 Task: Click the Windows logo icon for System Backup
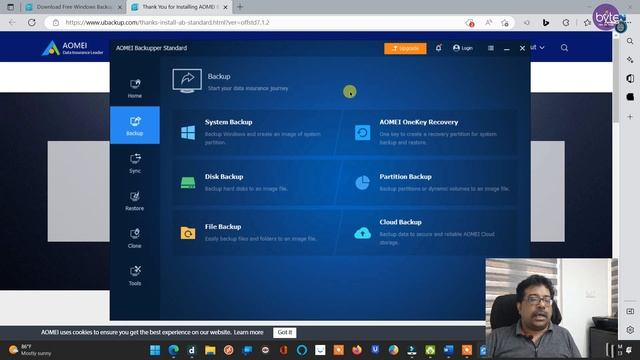point(188,133)
